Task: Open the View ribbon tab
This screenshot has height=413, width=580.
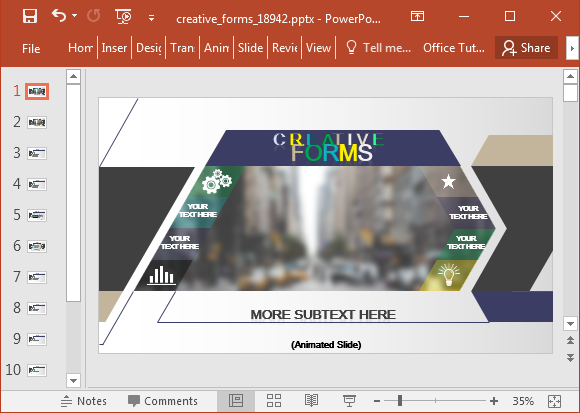Action: pos(318,48)
